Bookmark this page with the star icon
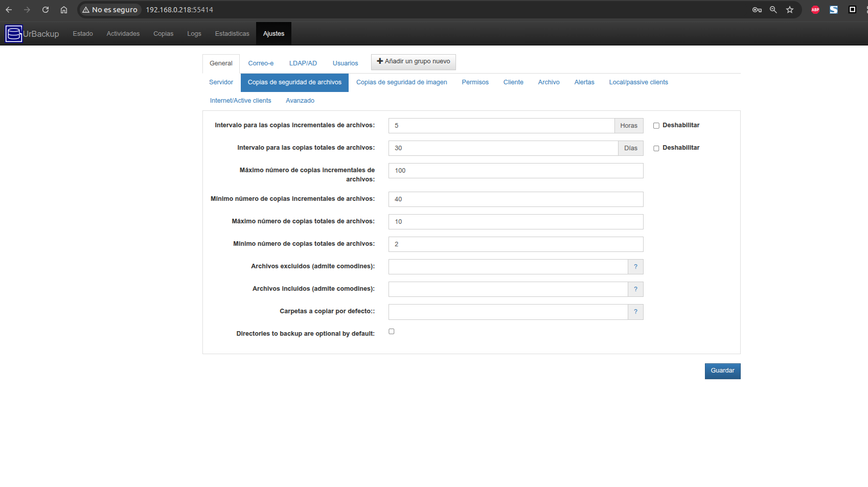This screenshot has height=487, width=868. pos(790,10)
